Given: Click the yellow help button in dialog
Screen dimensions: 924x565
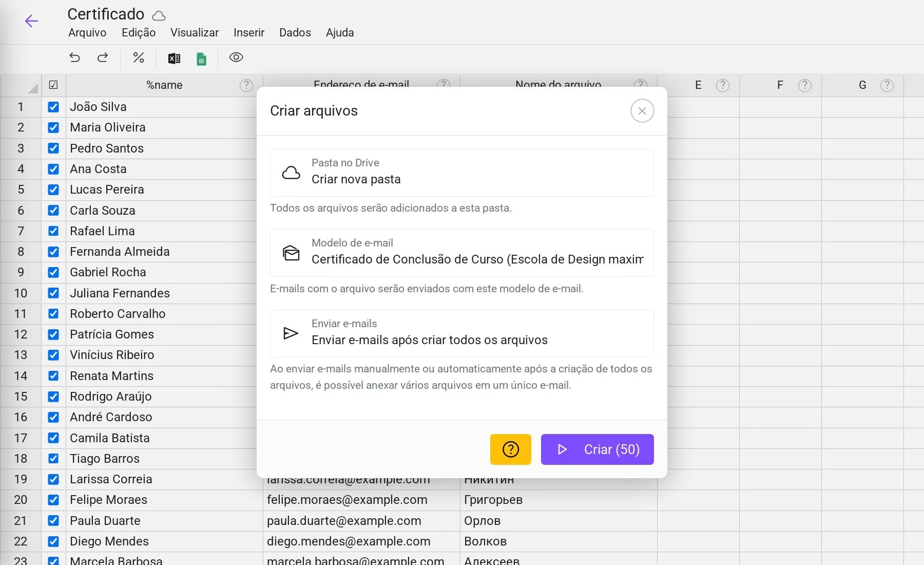Looking at the screenshot, I should [x=511, y=449].
